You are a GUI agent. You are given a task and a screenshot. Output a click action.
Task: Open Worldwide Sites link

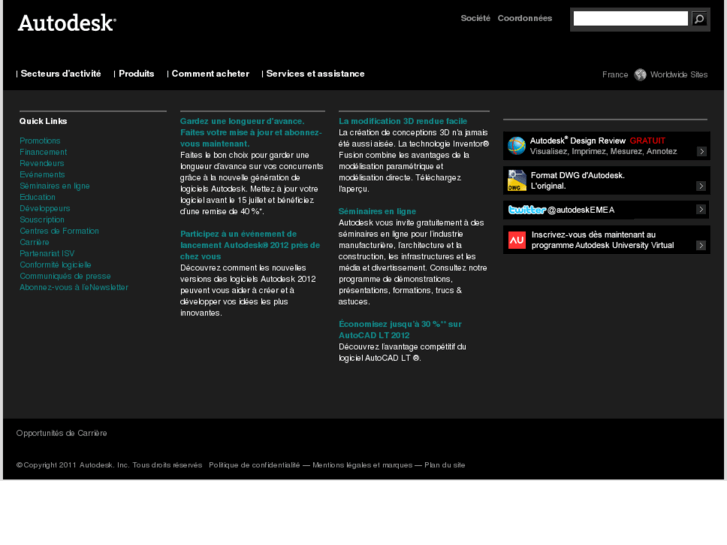coord(679,75)
